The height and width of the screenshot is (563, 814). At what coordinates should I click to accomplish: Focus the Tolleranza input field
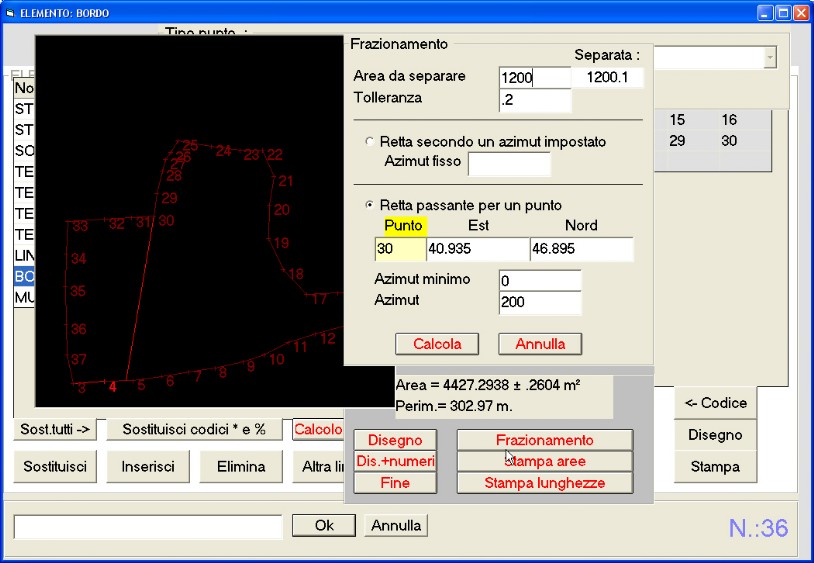(535, 100)
